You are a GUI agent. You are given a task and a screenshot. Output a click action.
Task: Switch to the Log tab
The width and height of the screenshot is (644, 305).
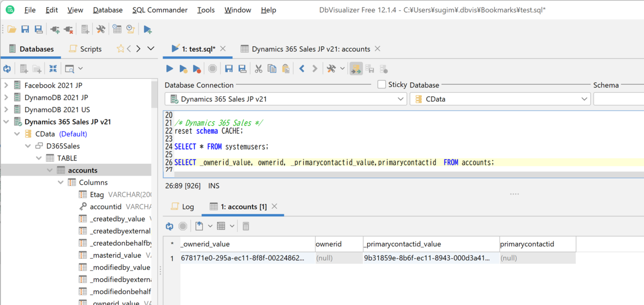(x=182, y=207)
